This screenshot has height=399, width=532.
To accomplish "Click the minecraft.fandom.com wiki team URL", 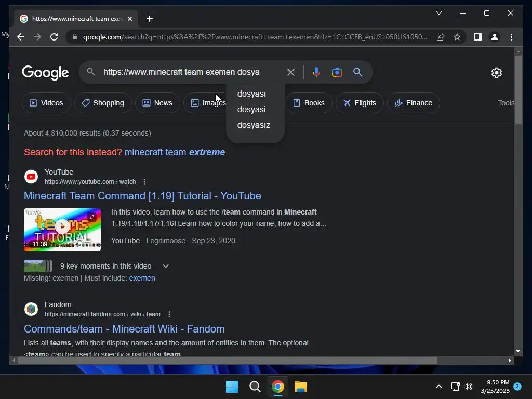I will (x=102, y=314).
